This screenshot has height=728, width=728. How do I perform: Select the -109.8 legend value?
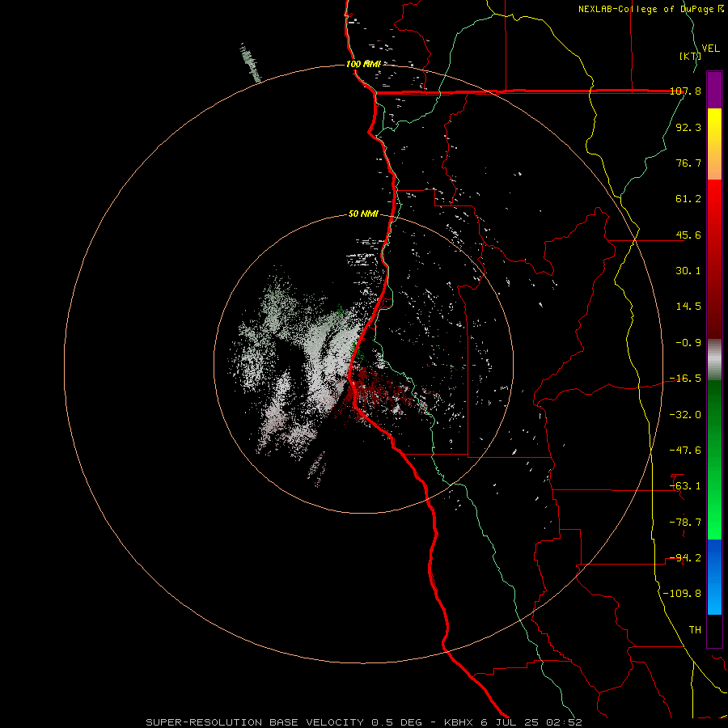(x=682, y=594)
